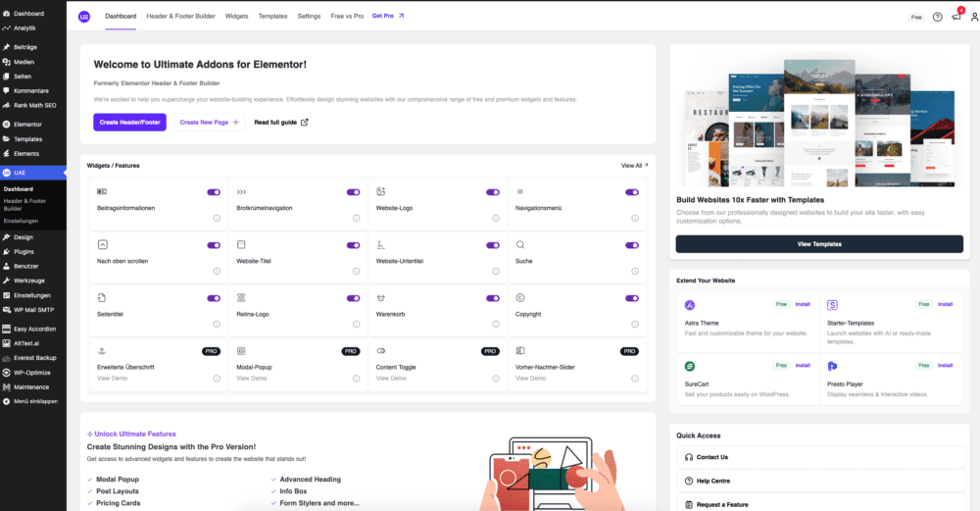Viewport: 980px width, 511px height.
Task: Open Einstellungen submenu under UAE
Action: point(21,221)
